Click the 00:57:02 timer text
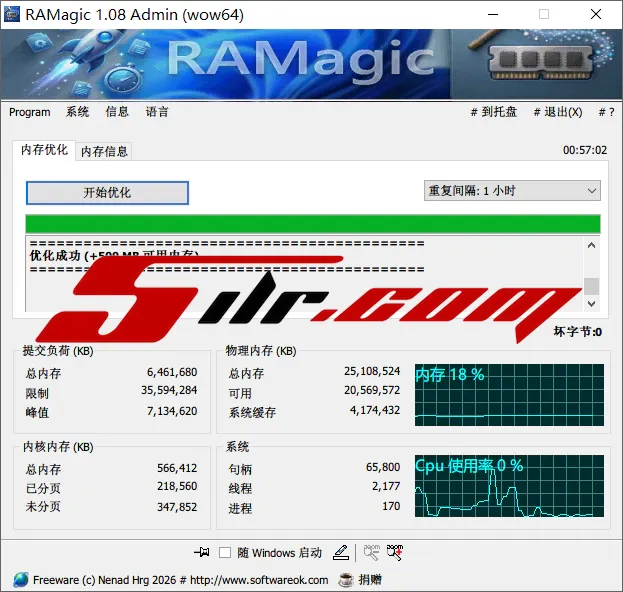The width and height of the screenshot is (623, 592). pyautogui.click(x=585, y=150)
